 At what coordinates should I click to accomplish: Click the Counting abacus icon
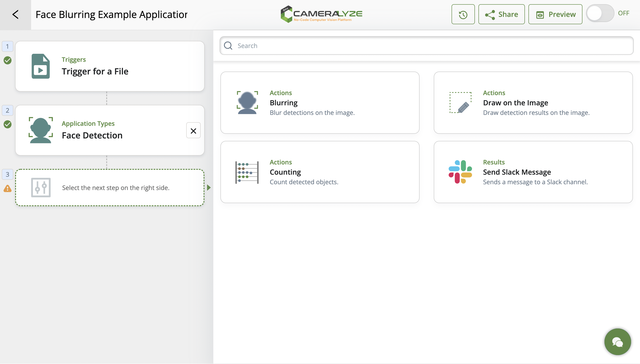(x=247, y=172)
